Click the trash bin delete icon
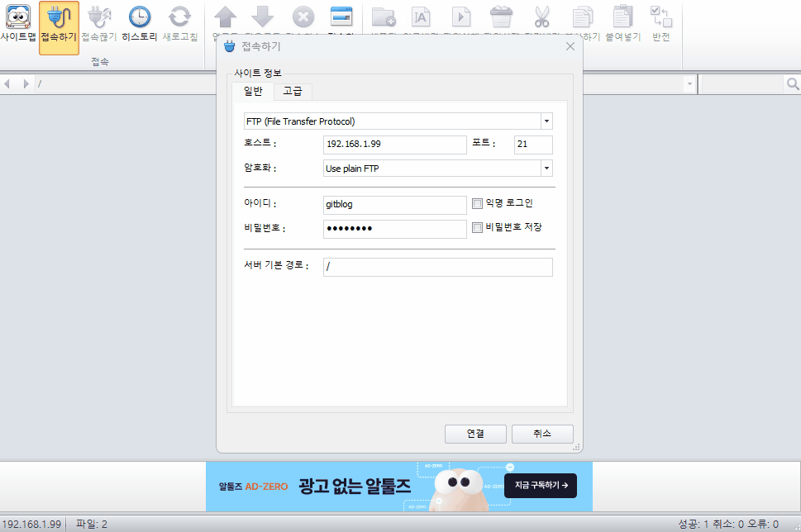801x532 pixels. coord(501,17)
